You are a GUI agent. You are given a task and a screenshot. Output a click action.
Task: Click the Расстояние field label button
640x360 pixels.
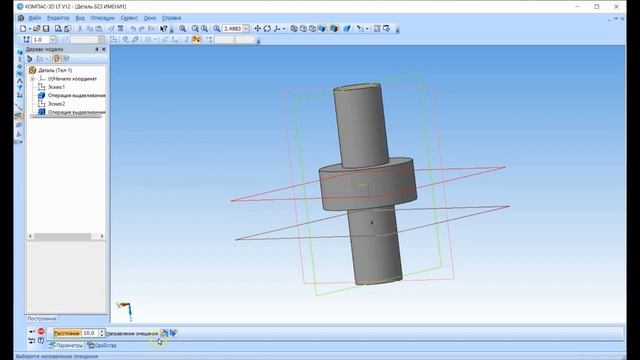tap(67, 333)
